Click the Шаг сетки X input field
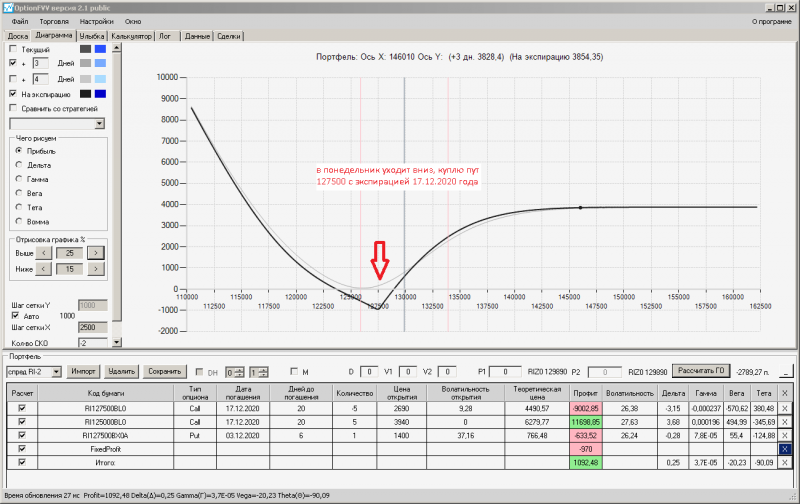The height and width of the screenshot is (504, 800). point(92,327)
